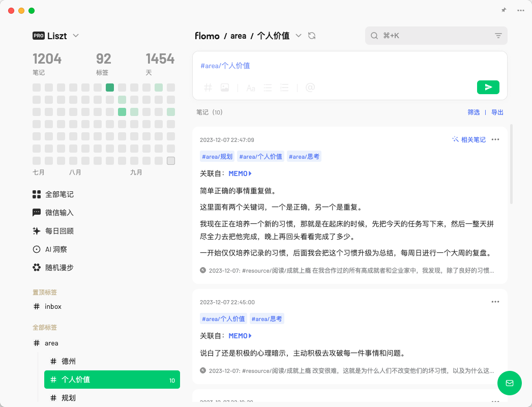Click the sync refresh icon

(x=312, y=36)
